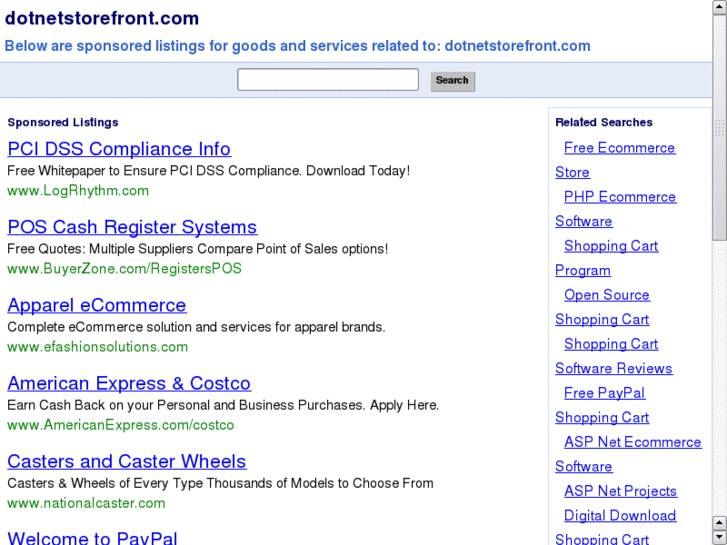Viewport: 727px width, 545px height.
Task: Click the Related Searches heading
Action: (x=604, y=122)
